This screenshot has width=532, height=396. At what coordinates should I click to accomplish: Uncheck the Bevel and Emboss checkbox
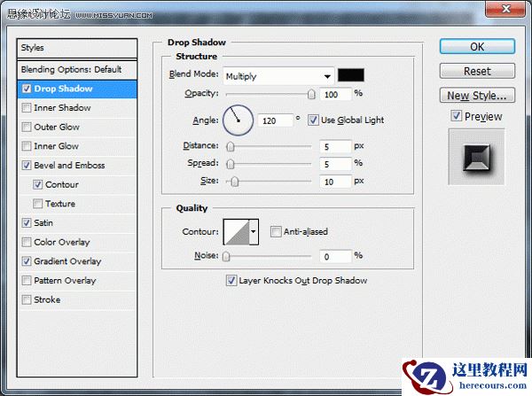click(27, 166)
